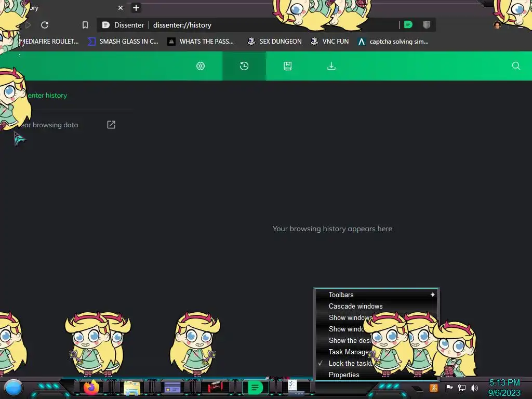
Task: Click the bookmark icon beside the address bar
Action: click(85, 25)
